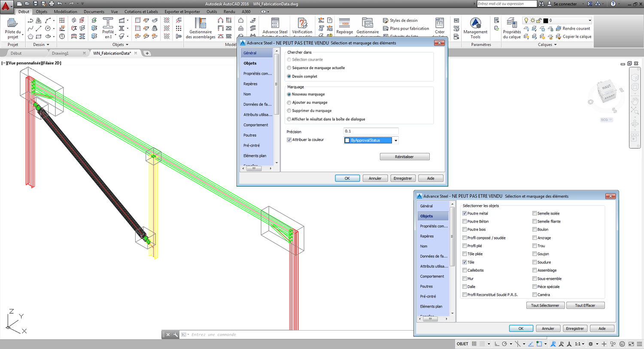The width and height of the screenshot is (644, 349).
Task: Open Propriétés du calque layer properties
Action: coord(512,28)
